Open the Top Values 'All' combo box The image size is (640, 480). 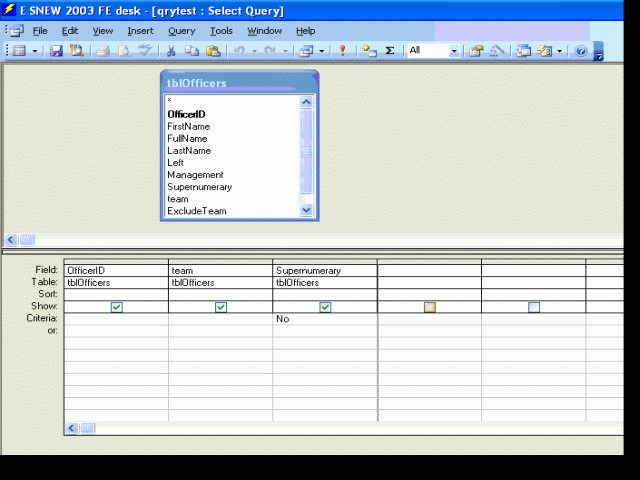(x=433, y=51)
